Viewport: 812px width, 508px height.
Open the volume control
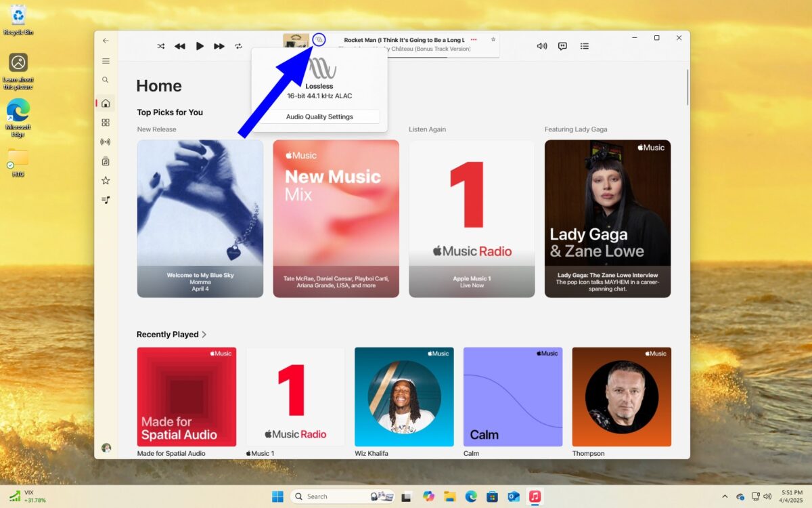click(x=542, y=46)
